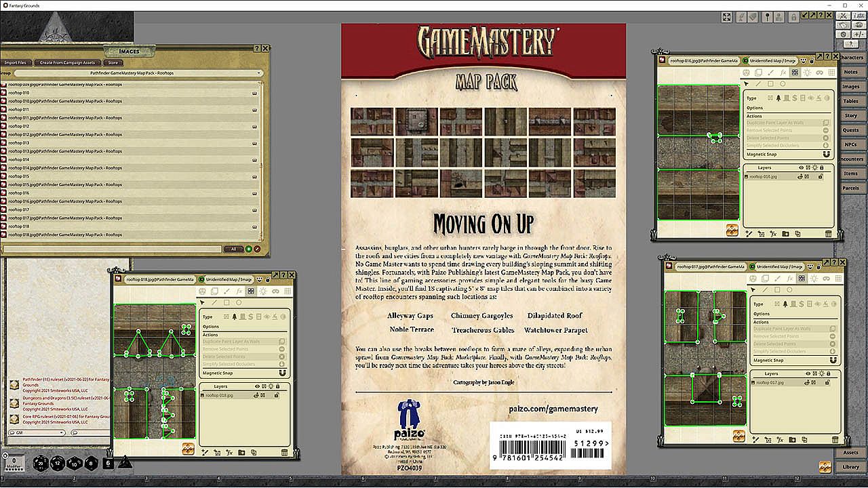Toggle lock on rooftop 018.jpg layer
The height and width of the screenshot is (488, 868).
(x=276, y=396)
